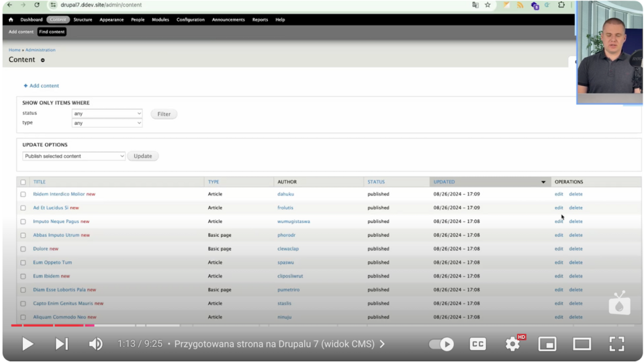Open the Configuration menu
644x362 pixels.
click(190, 19)
